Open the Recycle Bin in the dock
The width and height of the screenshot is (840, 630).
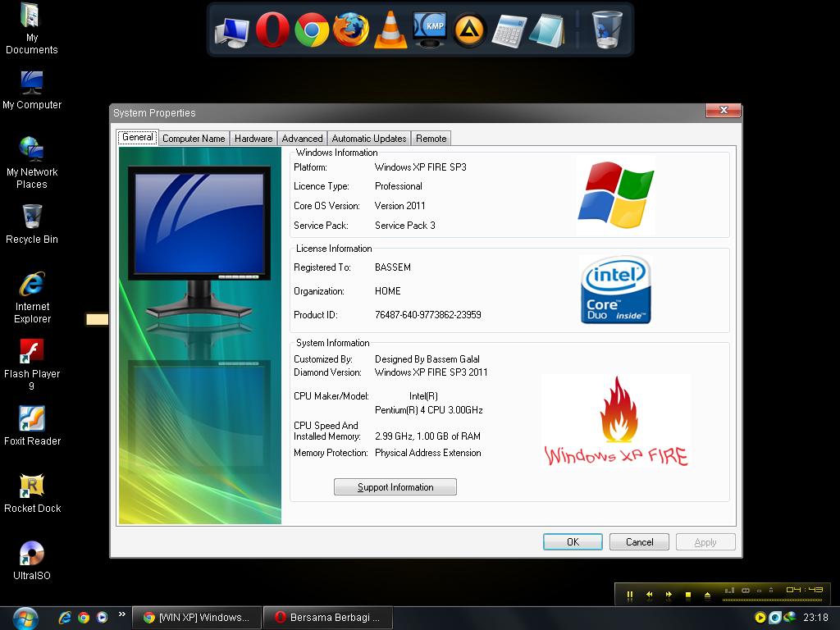coord(607,30)
